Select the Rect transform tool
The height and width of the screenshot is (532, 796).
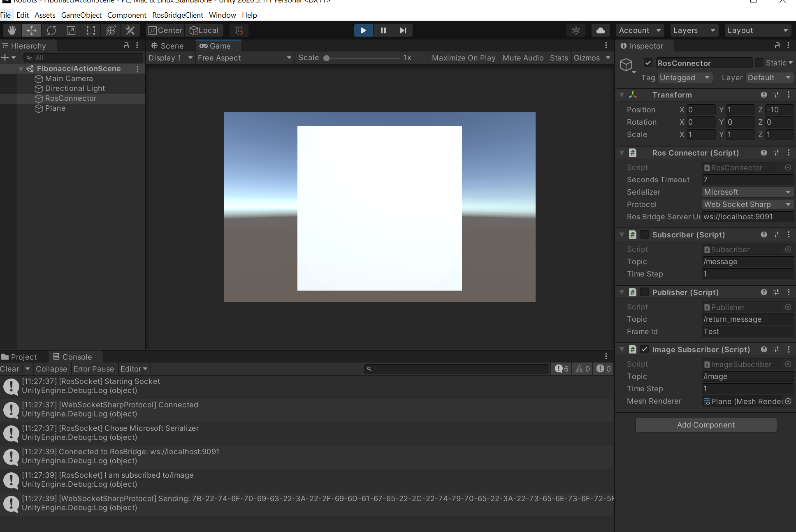tap(91, 30)
